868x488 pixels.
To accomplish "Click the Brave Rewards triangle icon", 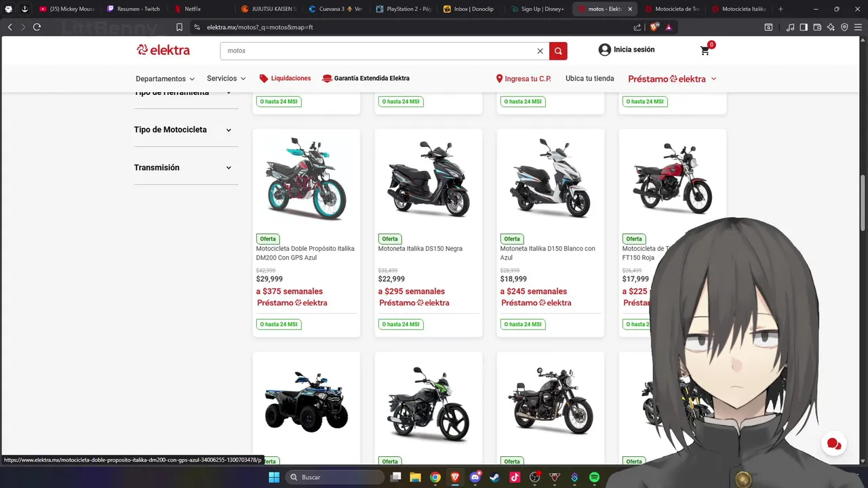I will click(x=669, y=27).
